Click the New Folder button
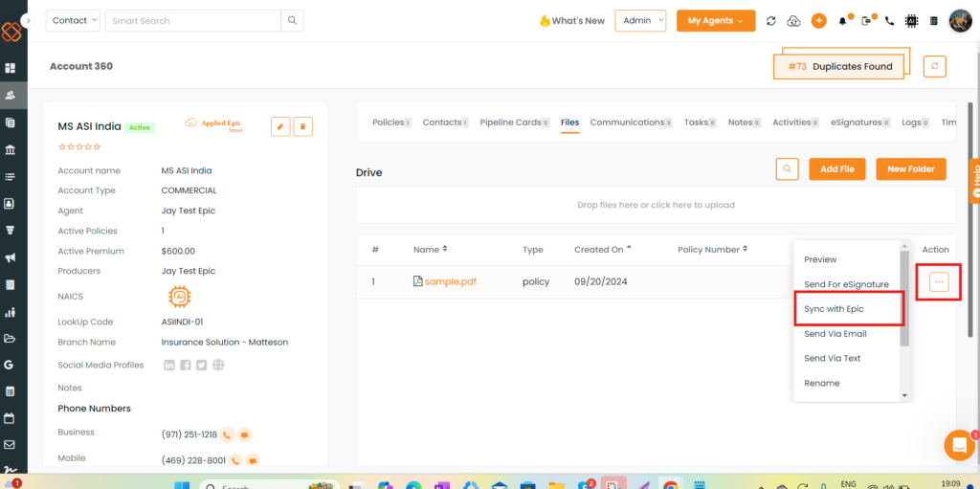980x489 pixels. click(x=911, y=168)
